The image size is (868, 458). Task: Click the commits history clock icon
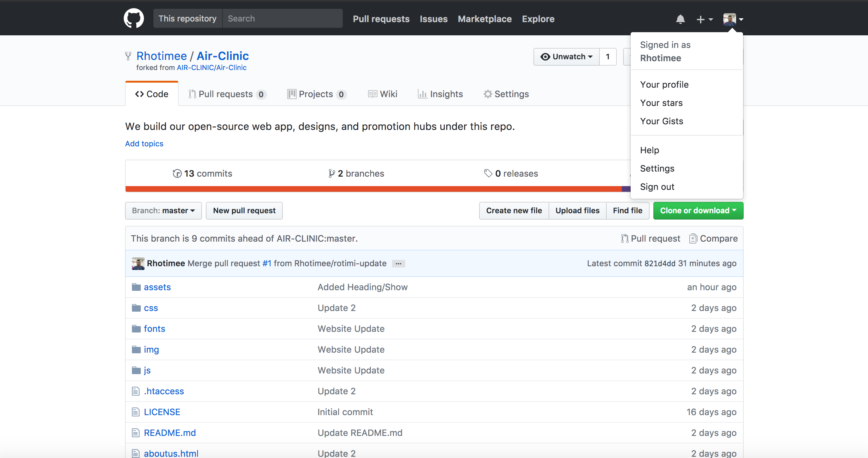point(177,173)
